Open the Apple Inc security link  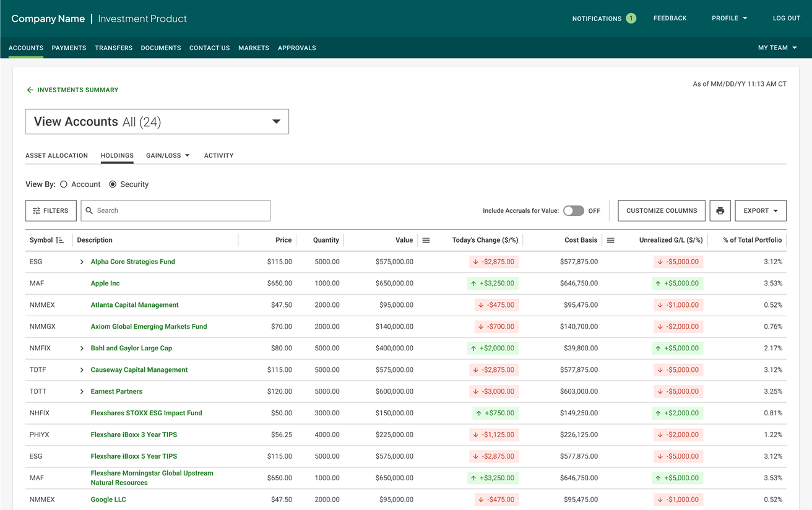point(105,283)
